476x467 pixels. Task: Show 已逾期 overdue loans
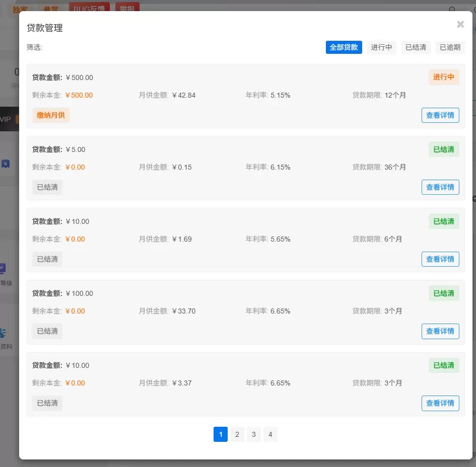coord(450,47)
